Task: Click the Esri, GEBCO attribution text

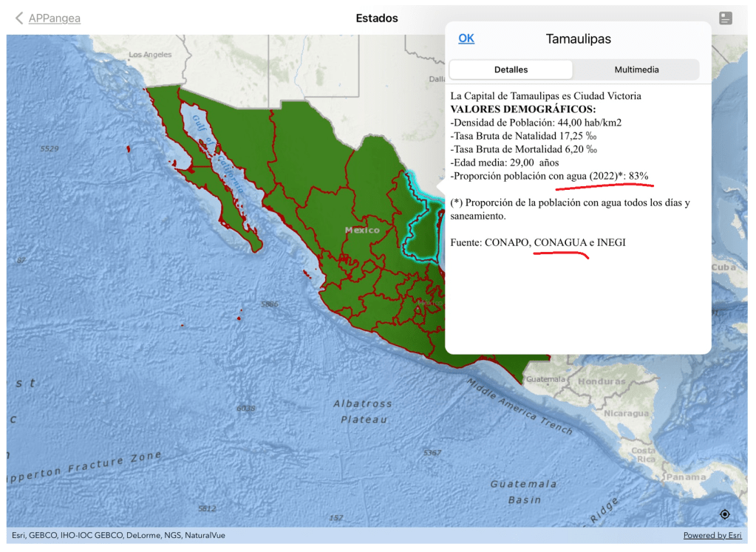Action: pyautogui.click(x=118, y=536)
